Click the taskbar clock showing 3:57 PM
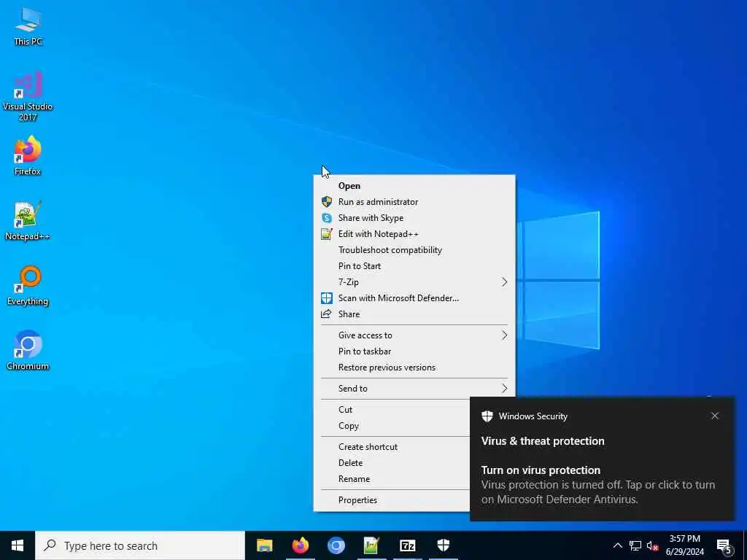The width and height of the screenshot is (747, 560). coord(684,545)
